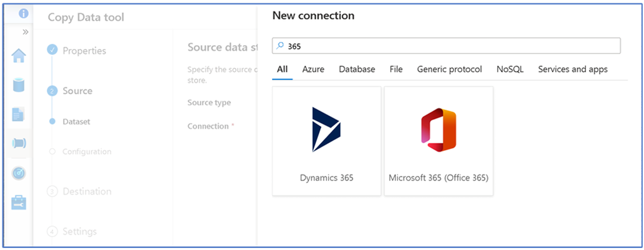Open the Develop document icon in sidebar

click(19, 115)
